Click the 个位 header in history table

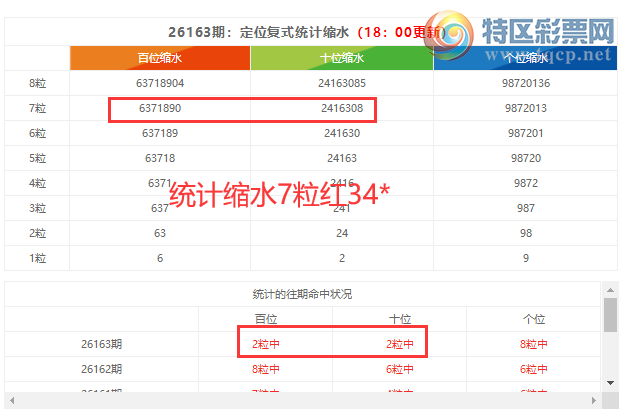[534, 319]
